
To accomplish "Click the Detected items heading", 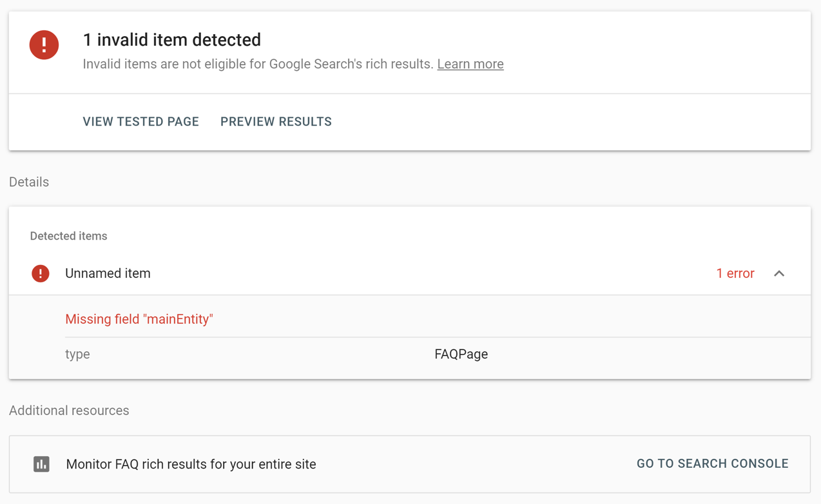I will click(68, 236).
